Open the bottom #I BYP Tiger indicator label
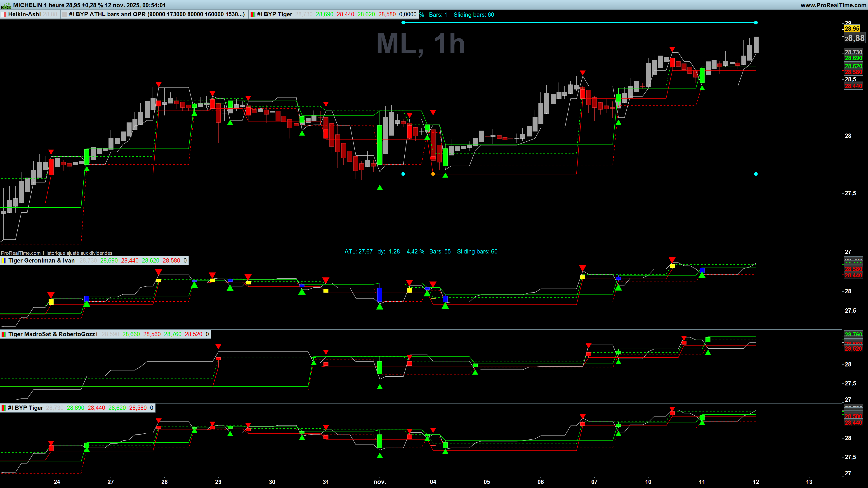The width and height of the screenshot is (868, 488). (x=26, y=408)
